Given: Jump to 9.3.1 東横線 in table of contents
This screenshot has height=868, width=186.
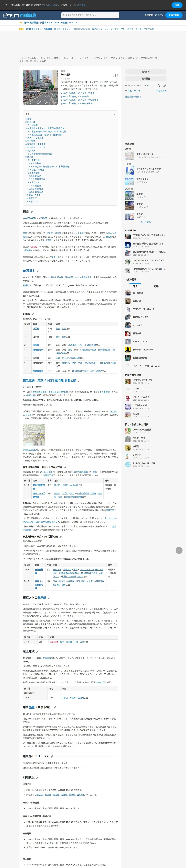Looking at the screenshot, I should (x=35, y=176).
